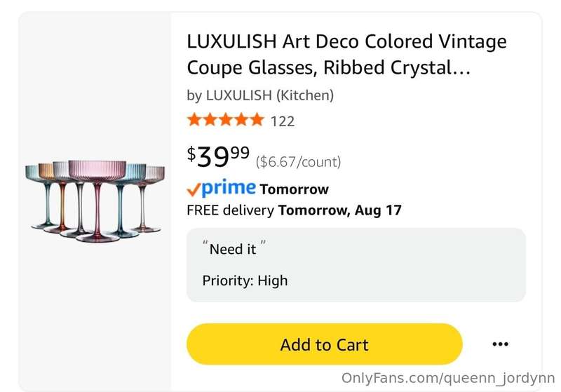Click the $39.99 price
The image size is (561, 392).
point(218,156)
